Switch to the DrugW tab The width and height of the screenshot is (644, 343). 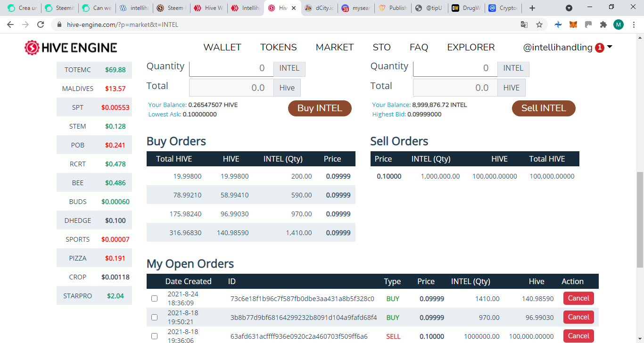point(466,8)
